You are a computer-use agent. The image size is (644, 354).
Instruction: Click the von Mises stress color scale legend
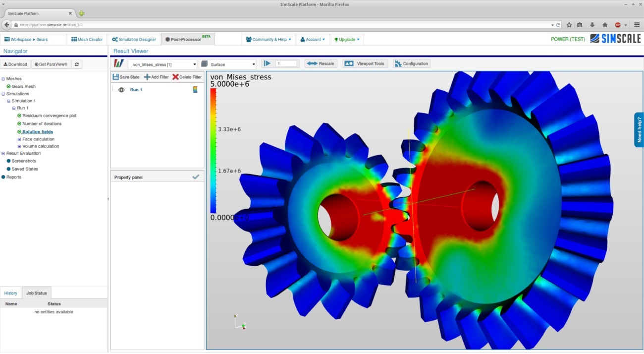tap(212, 149)
